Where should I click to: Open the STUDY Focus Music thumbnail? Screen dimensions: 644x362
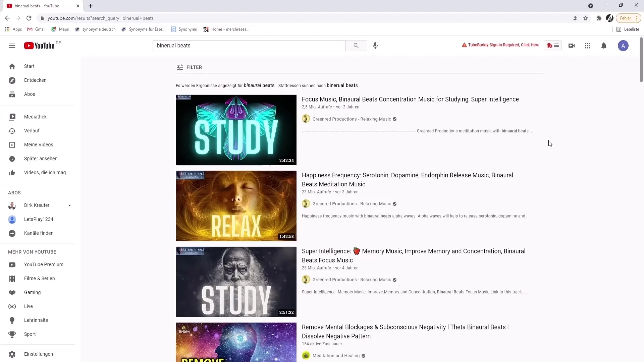click(x=236, y=130)
